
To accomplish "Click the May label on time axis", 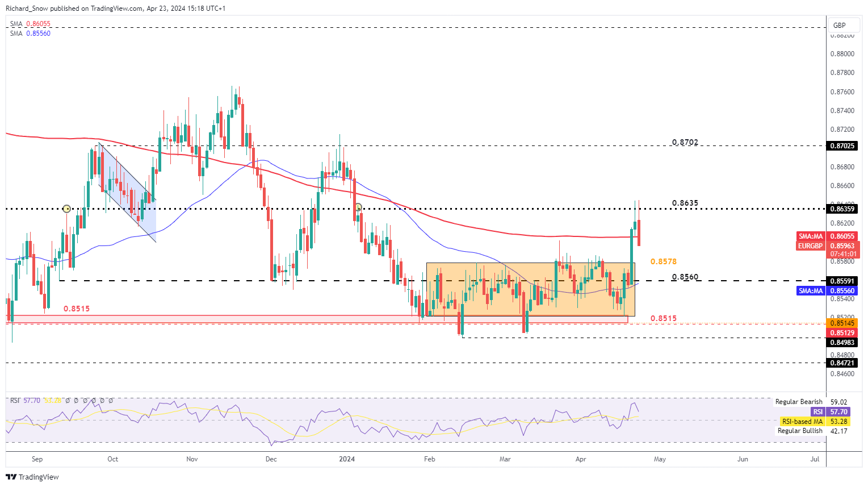I will [x=659, y=459].
